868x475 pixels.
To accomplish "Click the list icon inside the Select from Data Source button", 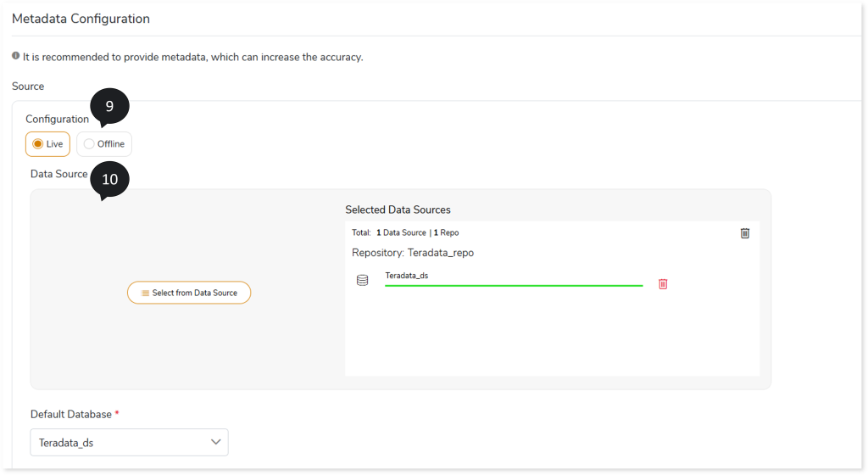I will click(x=145, y=293).
